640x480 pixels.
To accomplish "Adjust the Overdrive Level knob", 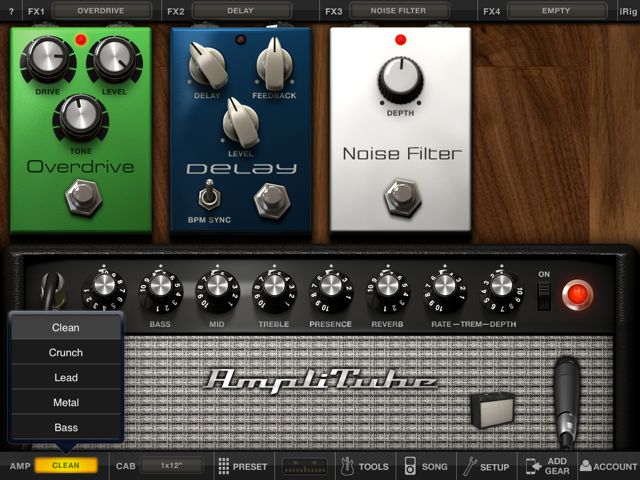I will pyautogui.click(x=114, y=59).
